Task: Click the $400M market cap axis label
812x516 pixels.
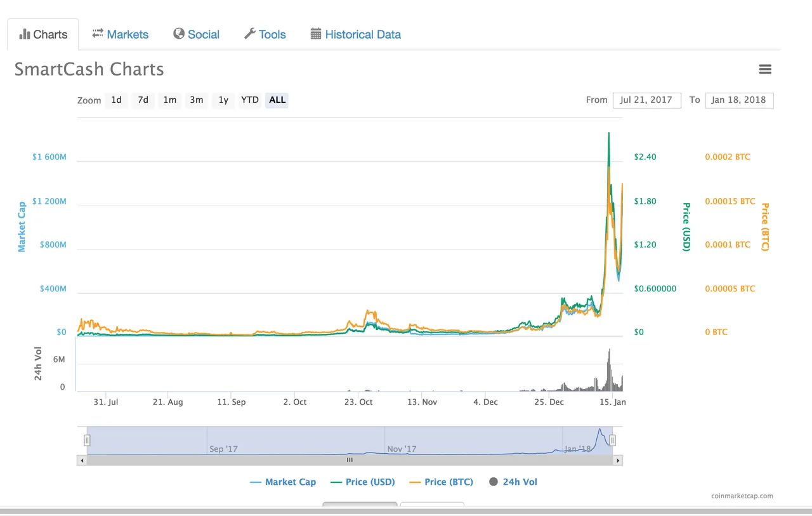Action: pyautogui.click(x=53, y=289)
